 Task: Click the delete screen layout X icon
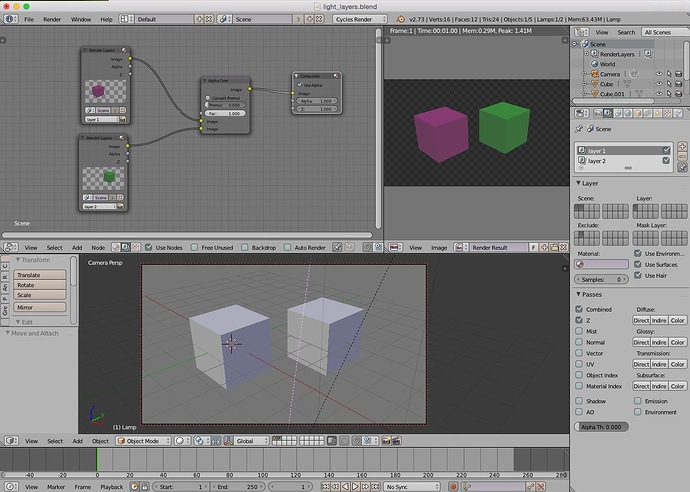[x=209, y=19]
